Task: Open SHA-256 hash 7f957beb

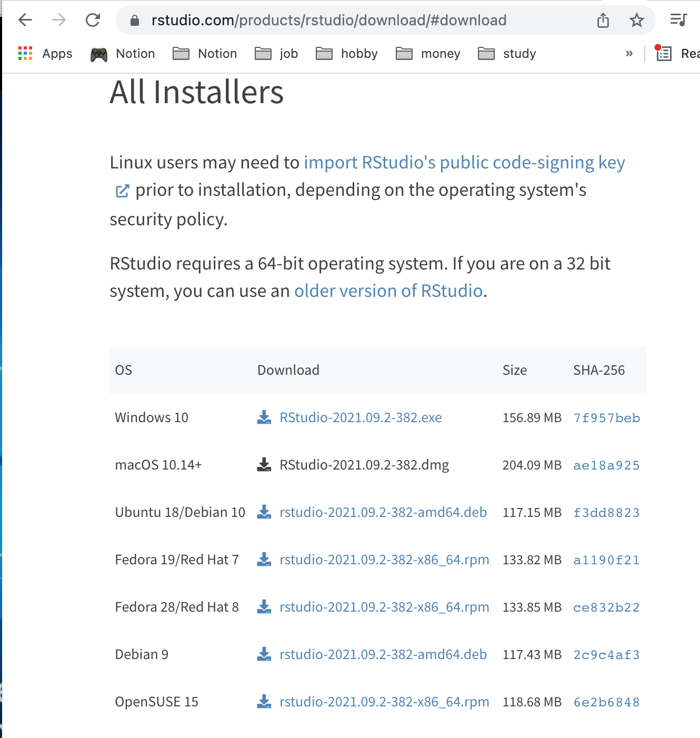Action: pos(606,418)
